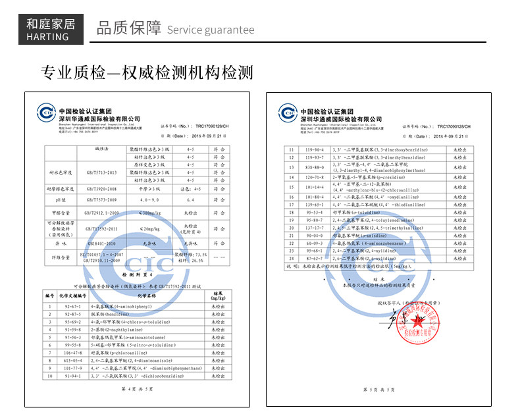Click the <20mg/kg limit cell
This screenshot has width=520, height=420.
[149, 229]
